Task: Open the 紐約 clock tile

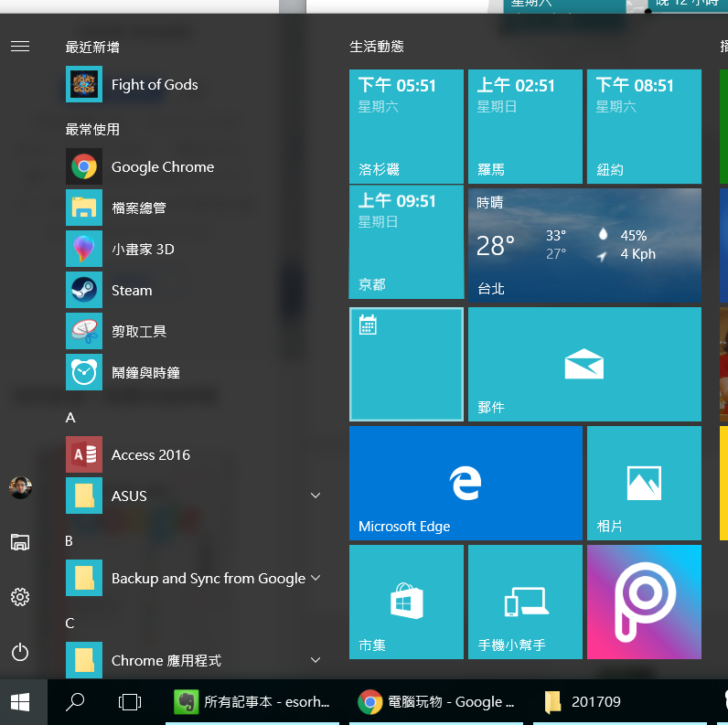Action: pyautogui.click(x=644, y=127)
